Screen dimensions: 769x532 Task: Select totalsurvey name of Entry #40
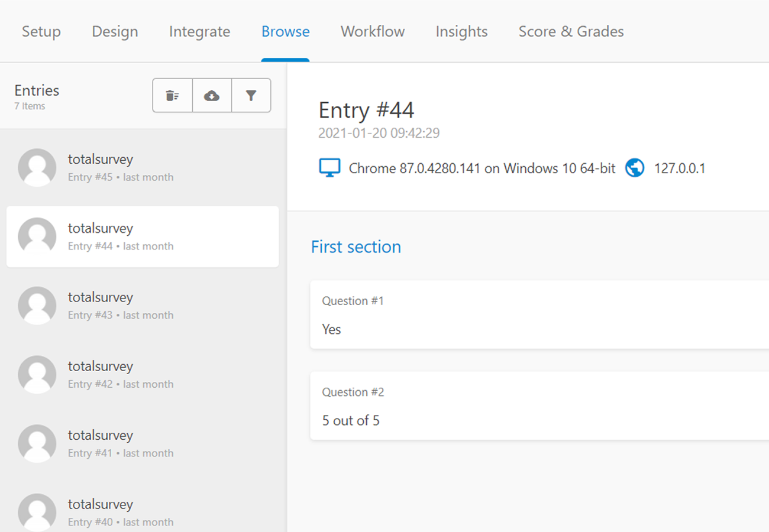point(101,504)
